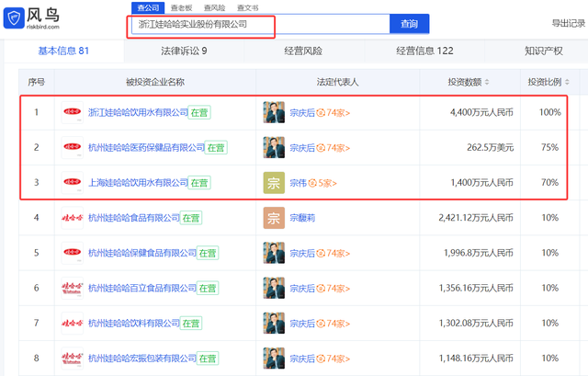Open 74家 related companies in row 6
The image size is (588, 376).
point(334,289)
